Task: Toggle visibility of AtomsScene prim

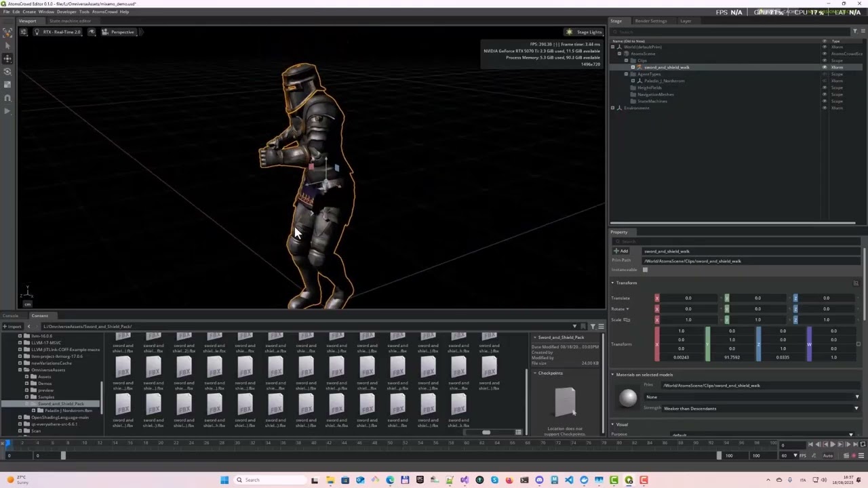Action: click(x=825, y=54)
